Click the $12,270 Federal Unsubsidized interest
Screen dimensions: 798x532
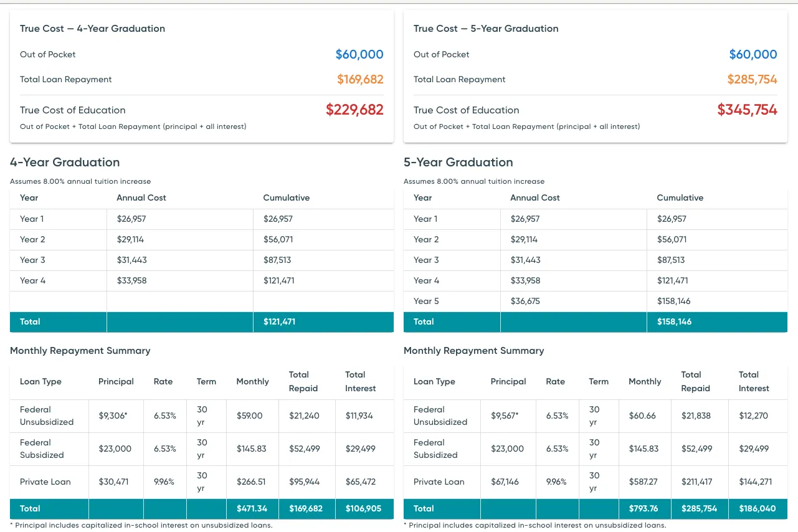tap(753, 416)
